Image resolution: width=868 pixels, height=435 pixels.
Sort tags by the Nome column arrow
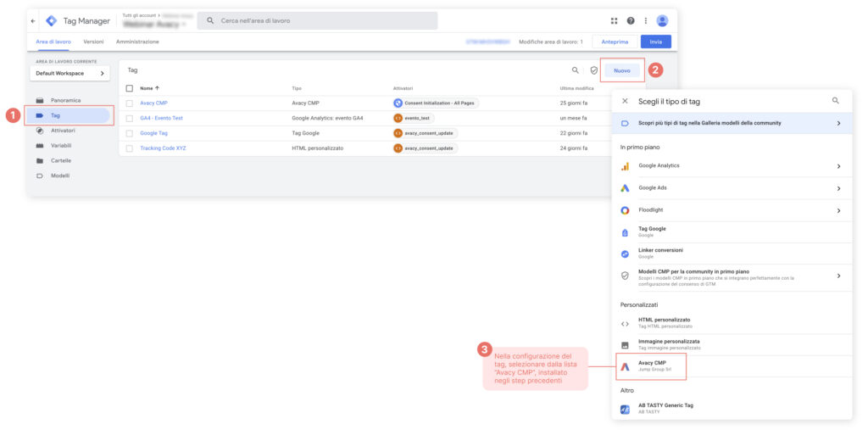click(x=157, y=88)
